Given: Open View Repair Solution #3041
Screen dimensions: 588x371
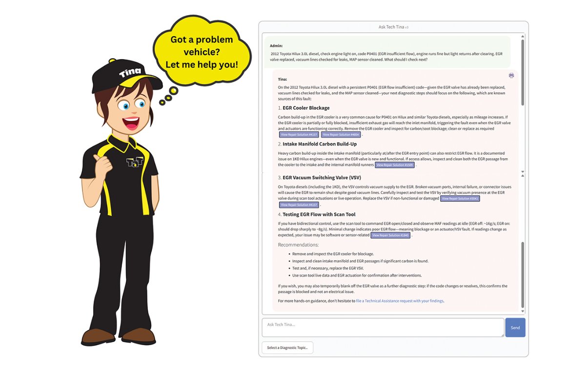Looking at the screenshot, I should click(x=460, y=199).
